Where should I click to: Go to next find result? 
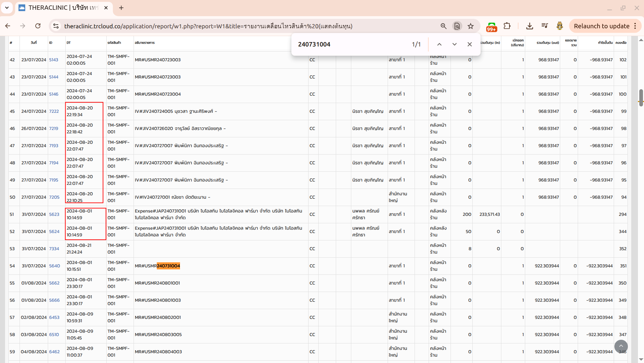click(454, 44)
